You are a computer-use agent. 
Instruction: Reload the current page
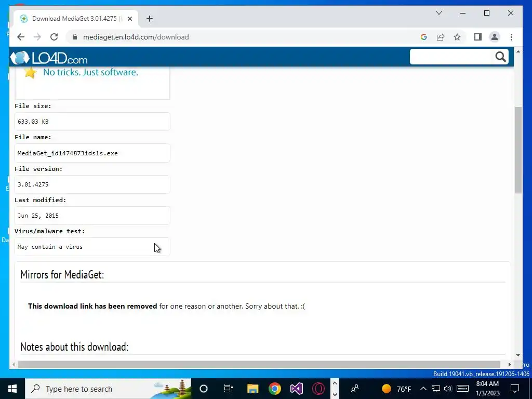[54, 37]
